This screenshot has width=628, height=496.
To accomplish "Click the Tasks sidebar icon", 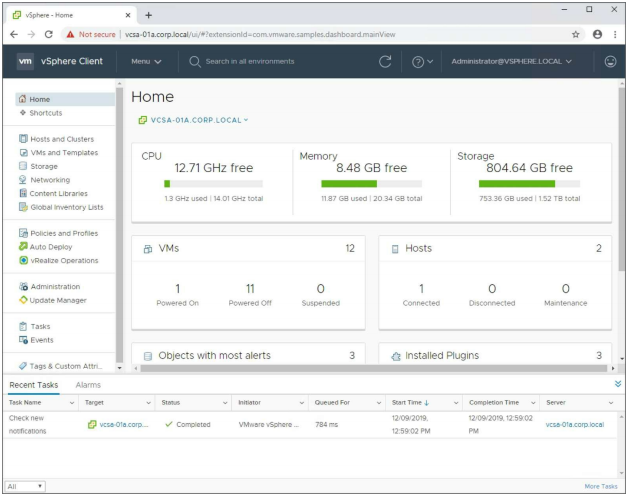I will click(x=23, y=326).
